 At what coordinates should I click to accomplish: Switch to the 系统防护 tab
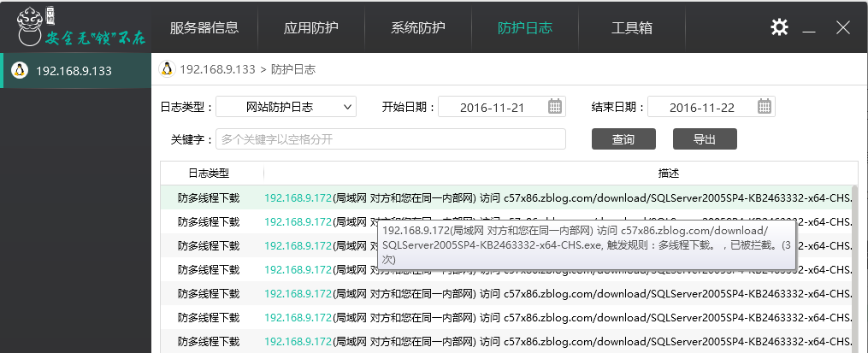(418, 27)
